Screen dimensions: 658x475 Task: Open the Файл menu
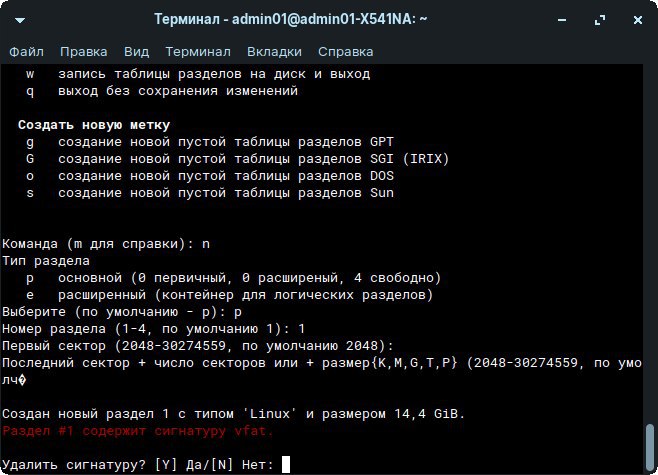[26, 52]
